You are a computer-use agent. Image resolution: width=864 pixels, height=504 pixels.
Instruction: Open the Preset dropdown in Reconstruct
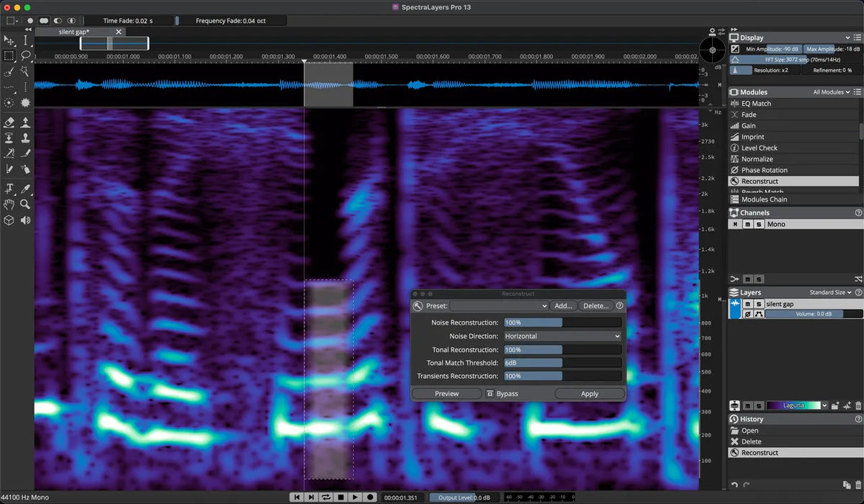pos(499,306)
